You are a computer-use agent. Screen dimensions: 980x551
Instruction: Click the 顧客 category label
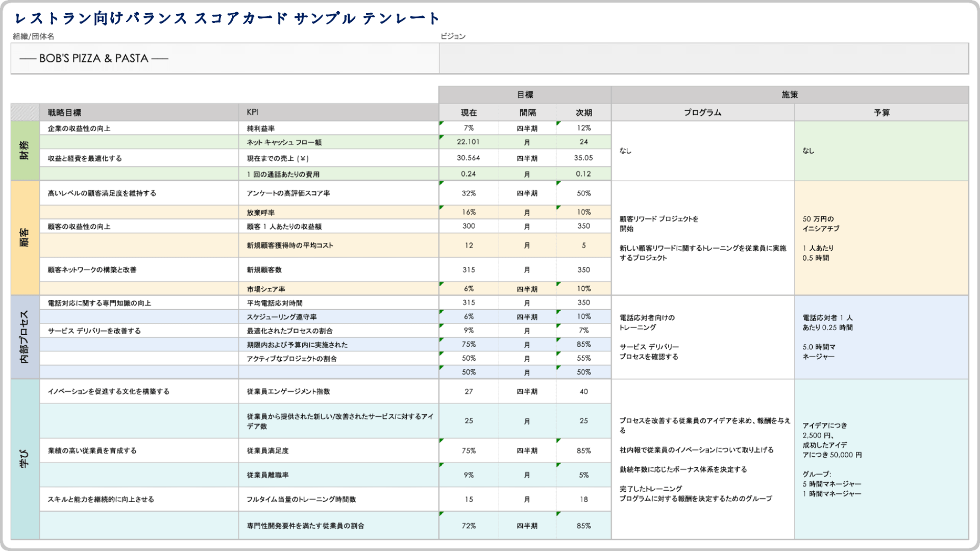tap(25, 238)
